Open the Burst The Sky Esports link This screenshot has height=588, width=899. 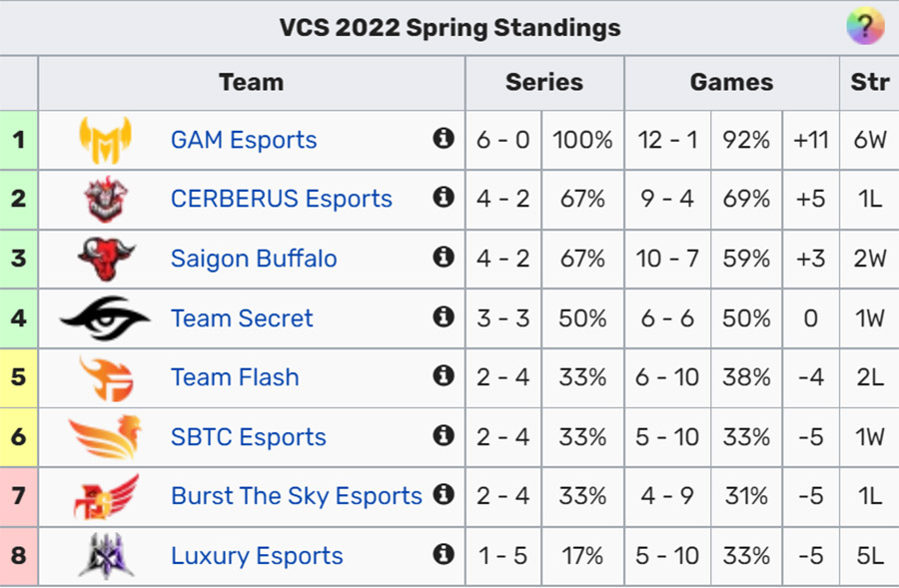[297, 496]
